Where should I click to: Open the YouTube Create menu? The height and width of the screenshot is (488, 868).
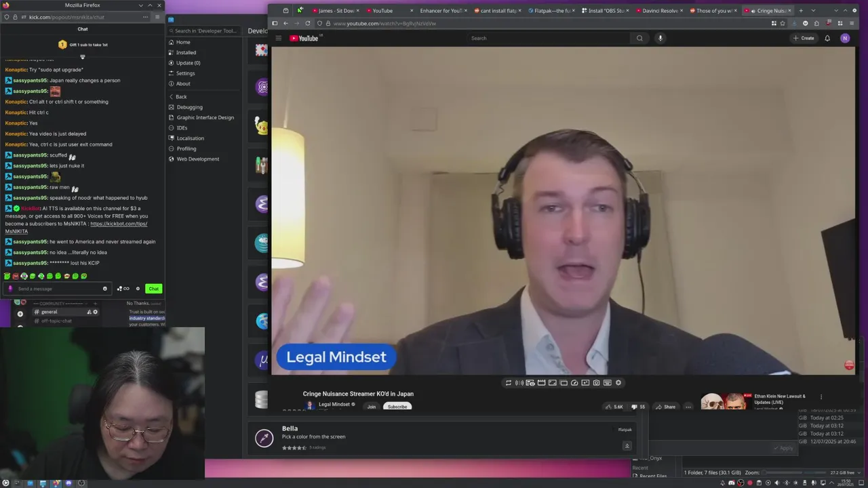point(804,38)
